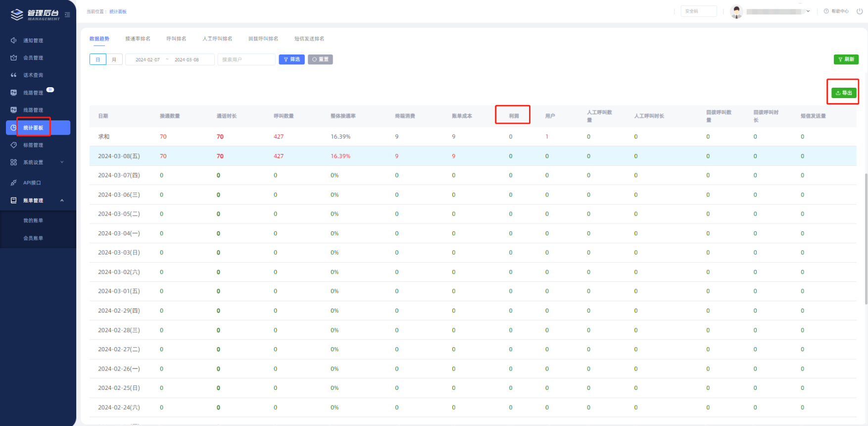
Task: Click the 帮助中心 question mark icon
Action: coord(826,11)
